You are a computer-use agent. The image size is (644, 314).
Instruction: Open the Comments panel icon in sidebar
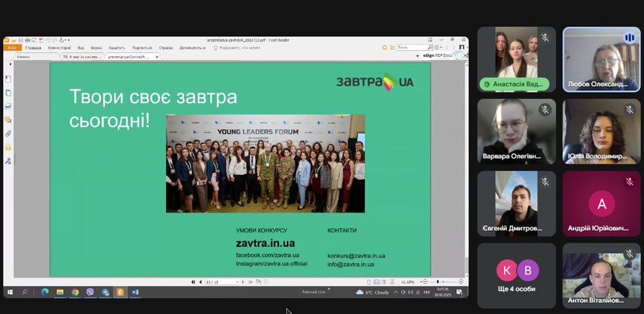click(8, 120)
